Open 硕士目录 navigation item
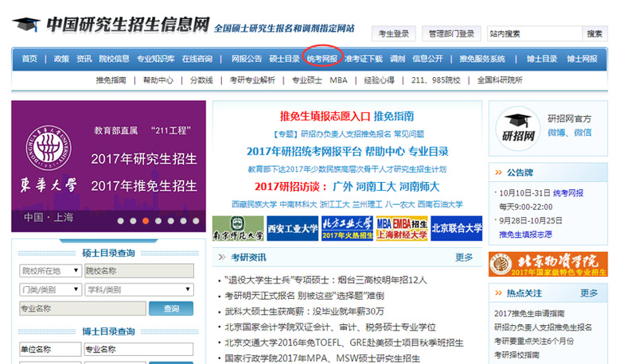Image resolution: width=635 pixels, height=364 pixels. point(284,59)
